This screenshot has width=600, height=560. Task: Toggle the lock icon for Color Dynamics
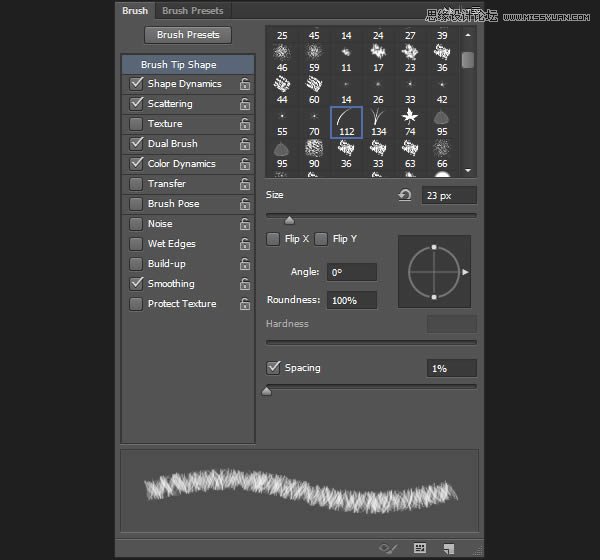(245, 164)
